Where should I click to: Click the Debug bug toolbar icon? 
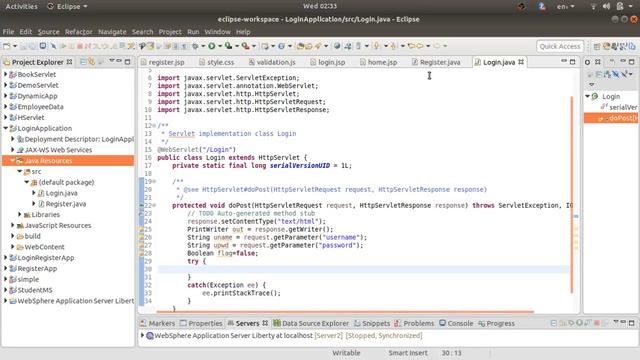point(196,46)
